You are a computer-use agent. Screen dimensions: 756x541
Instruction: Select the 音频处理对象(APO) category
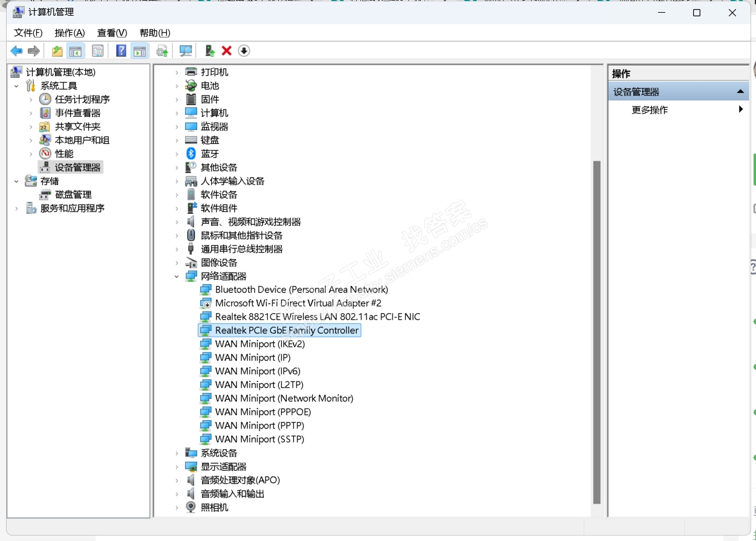240,480
